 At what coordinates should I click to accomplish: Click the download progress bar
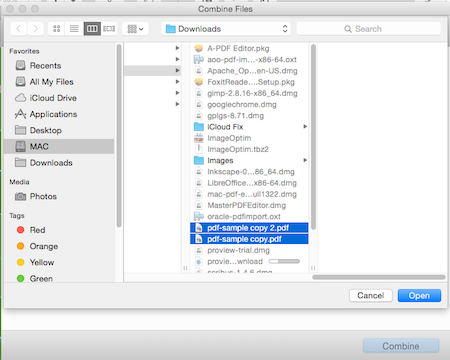pyautogui.click(x=284, y=261)
